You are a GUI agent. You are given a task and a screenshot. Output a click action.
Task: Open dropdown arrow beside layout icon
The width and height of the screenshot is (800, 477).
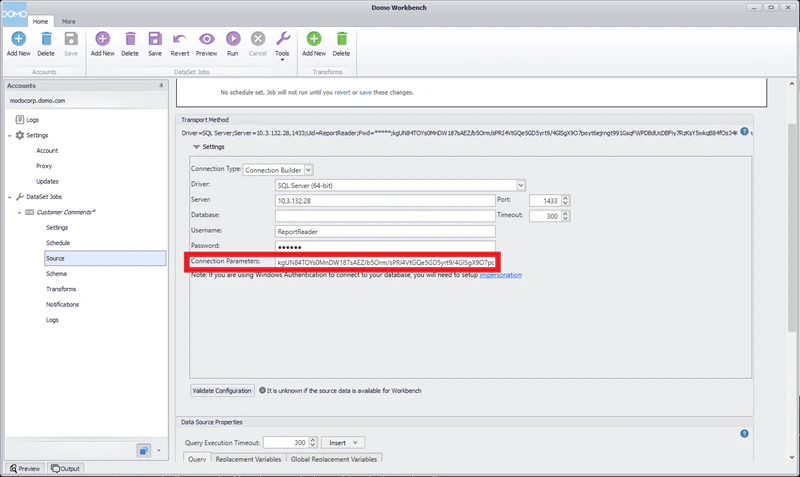[159, 450]
